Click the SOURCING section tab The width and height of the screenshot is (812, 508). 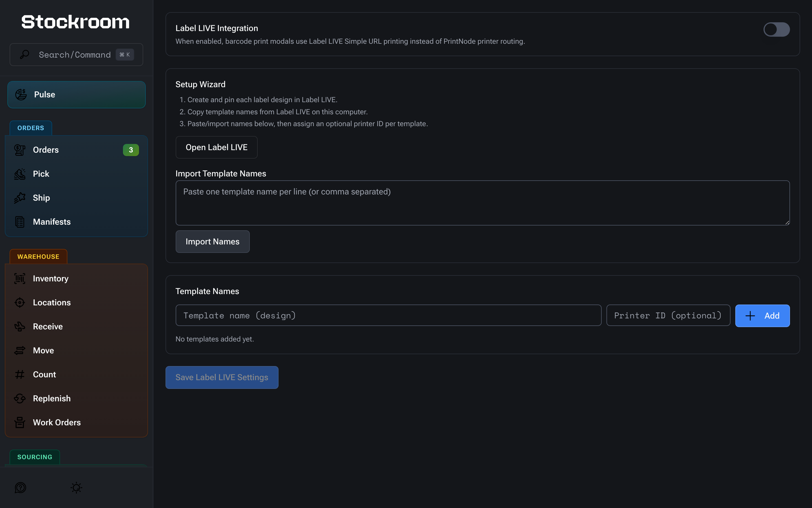click(x=35, y=457)
